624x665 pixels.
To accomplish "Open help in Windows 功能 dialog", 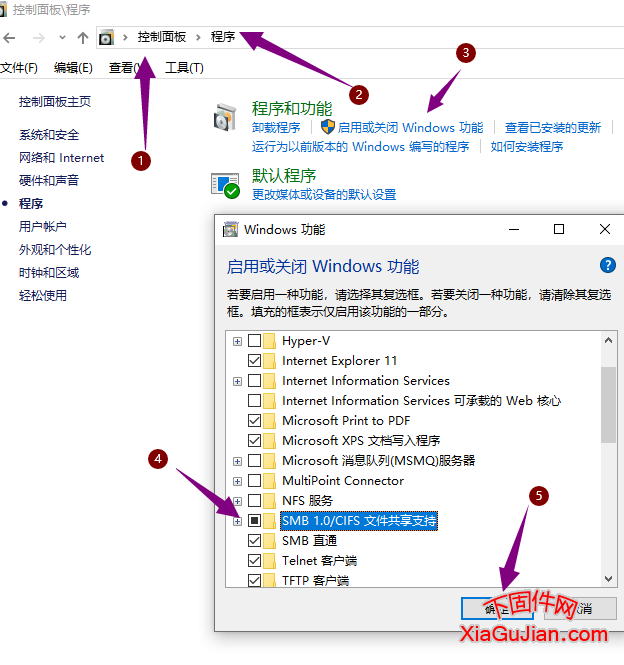I will 607,265.
